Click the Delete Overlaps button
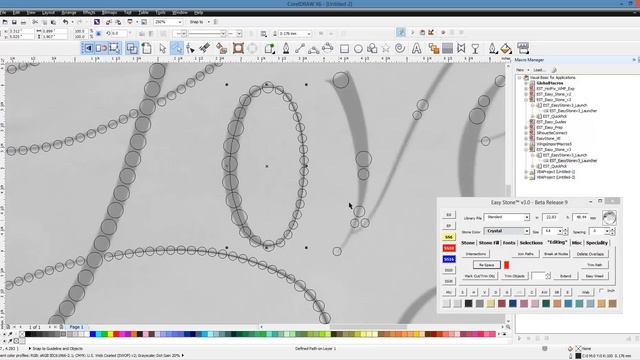640x360 pixels. coord(590,254)
